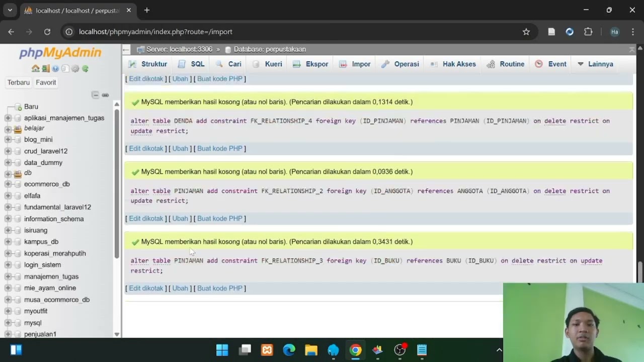Screen dimensions: 644x362
Task: Select musa_ecommerce_db database
Action: coord(57,300)
